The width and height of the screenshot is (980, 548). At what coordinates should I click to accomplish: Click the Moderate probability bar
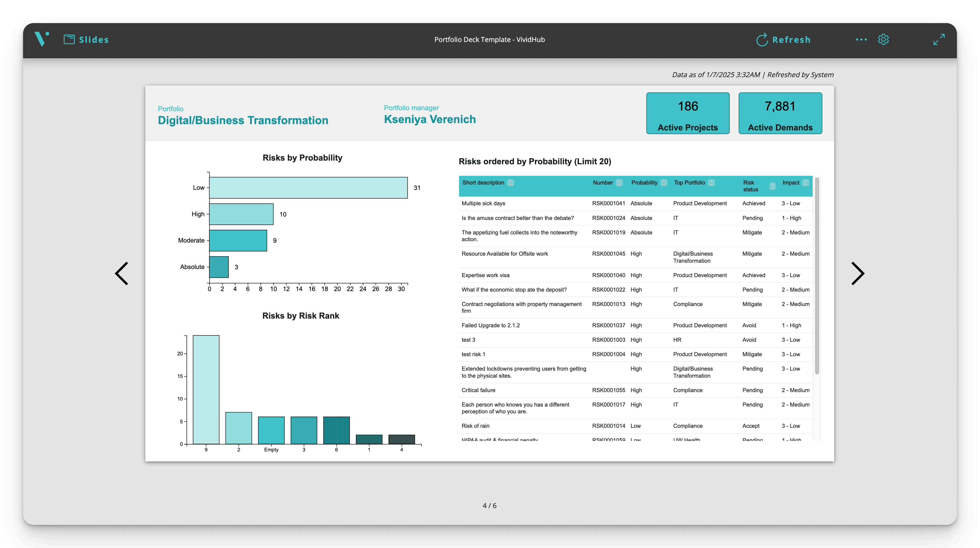click(x=238, y=240)
